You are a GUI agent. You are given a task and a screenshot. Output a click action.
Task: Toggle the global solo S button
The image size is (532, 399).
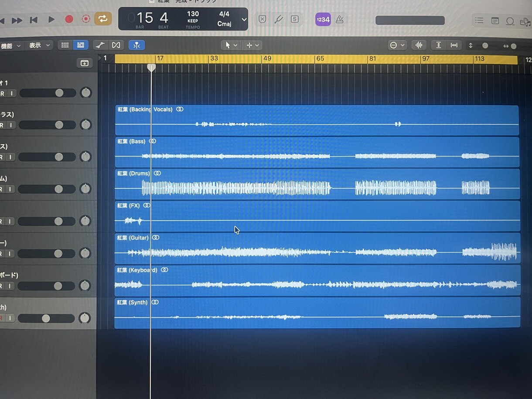[x=295, y=19]
